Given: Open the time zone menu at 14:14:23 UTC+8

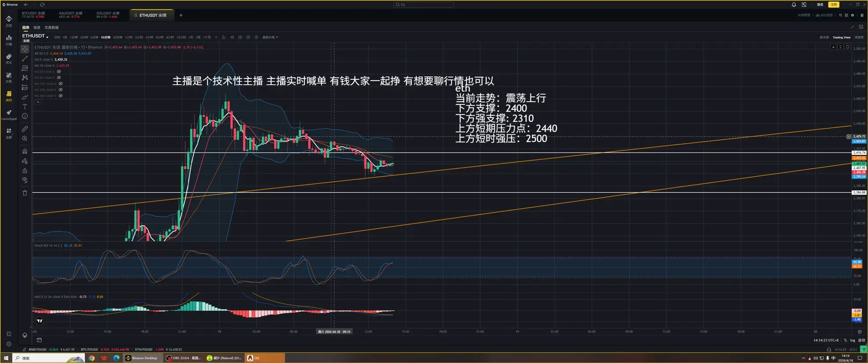Looking at the screenshot, I should [x=826, y=340].
